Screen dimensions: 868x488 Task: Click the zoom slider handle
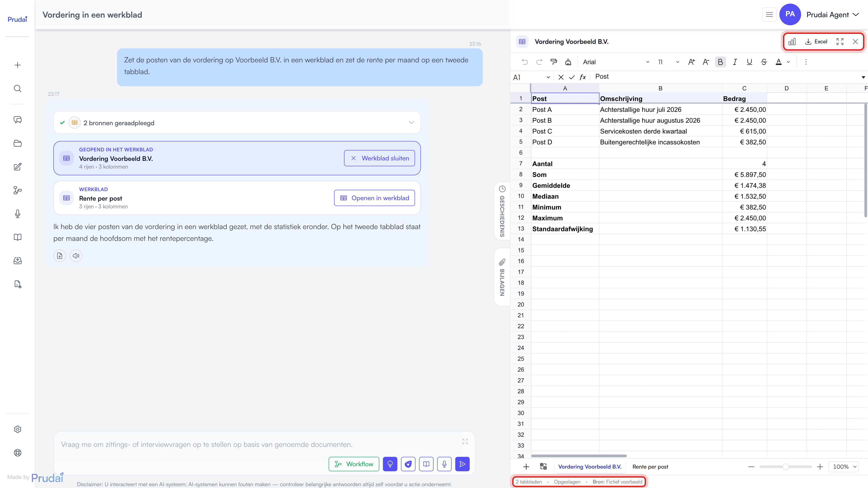coord(785,467)
